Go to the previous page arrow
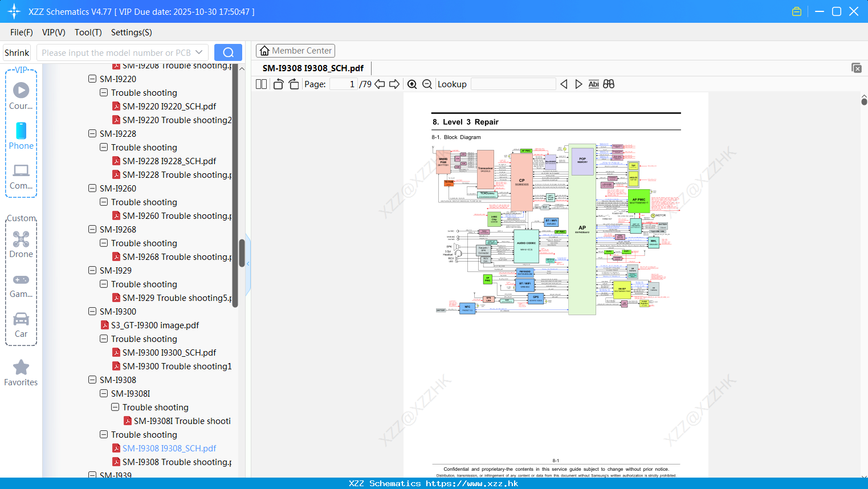 point(380,84)
